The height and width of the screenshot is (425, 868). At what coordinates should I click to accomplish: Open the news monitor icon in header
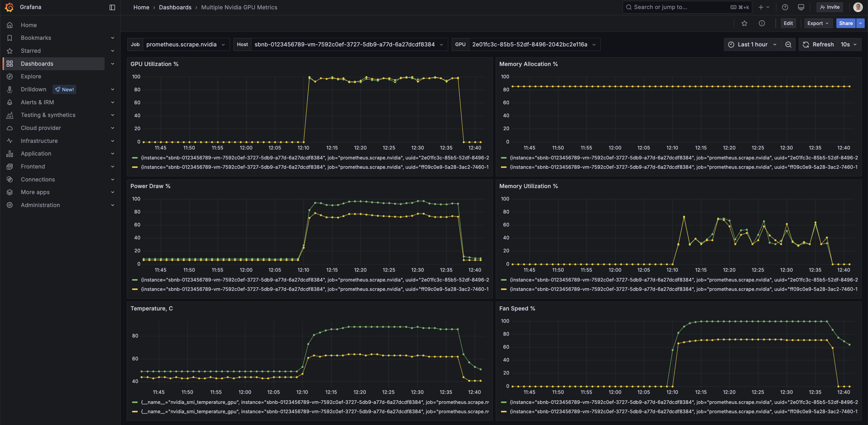click(801, 7)
